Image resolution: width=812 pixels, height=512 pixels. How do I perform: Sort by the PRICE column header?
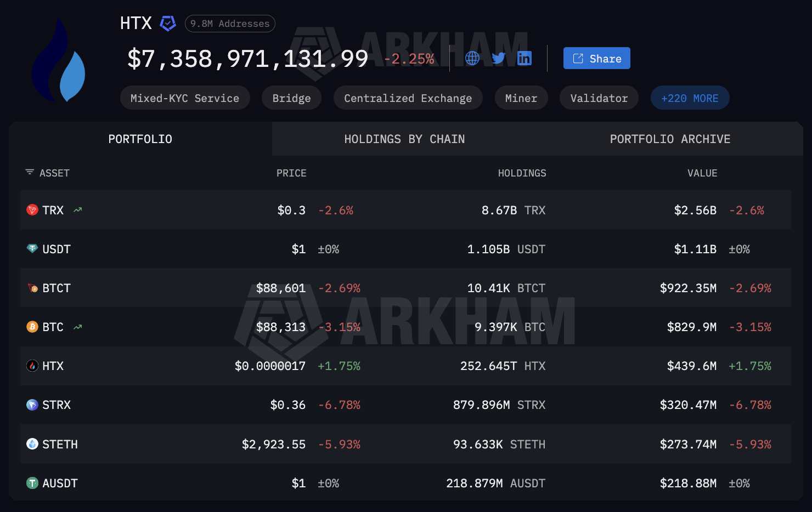[291, 173]
